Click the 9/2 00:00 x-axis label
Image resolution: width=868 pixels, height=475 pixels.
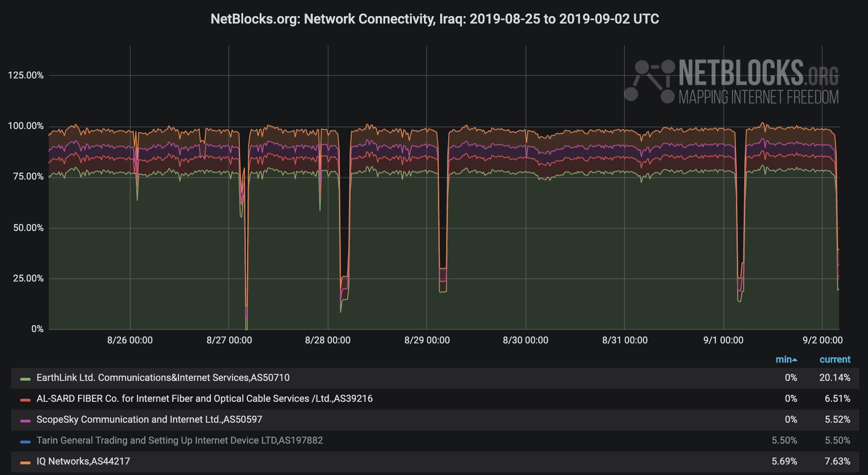822,340
